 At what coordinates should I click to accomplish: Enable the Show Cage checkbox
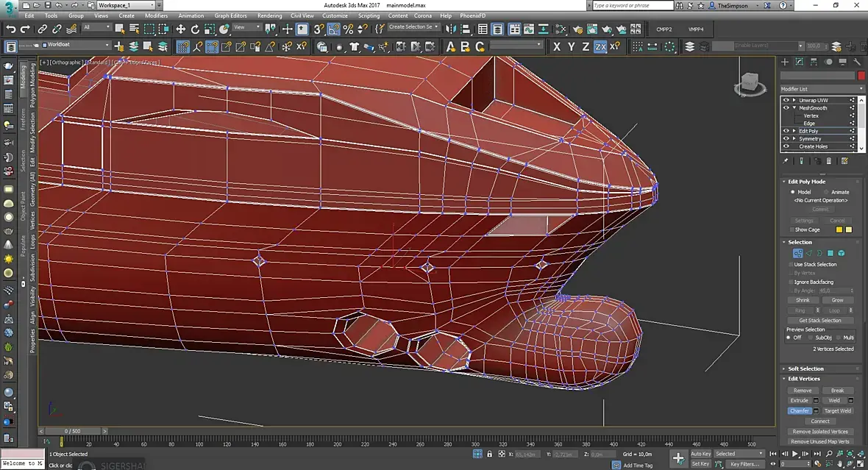791,229
